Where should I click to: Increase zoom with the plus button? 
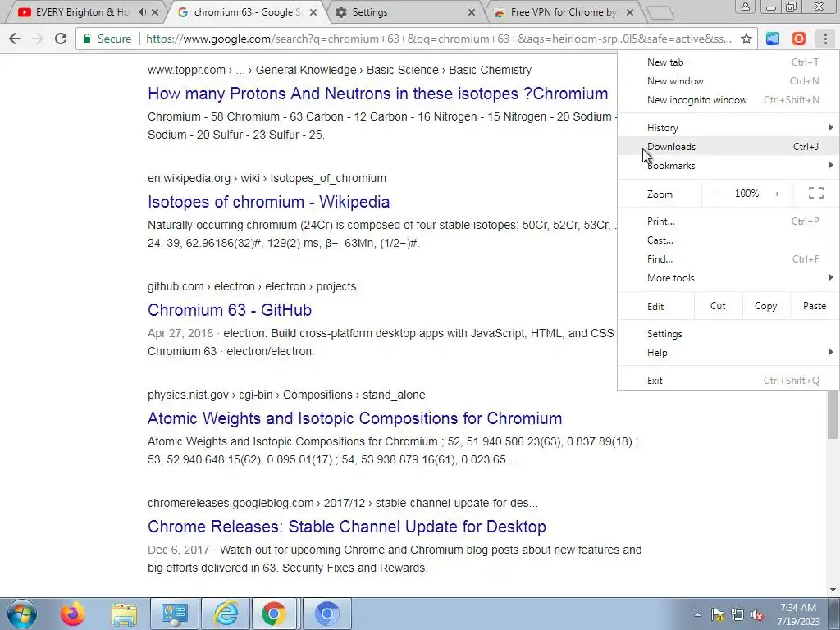coord(777,194)
